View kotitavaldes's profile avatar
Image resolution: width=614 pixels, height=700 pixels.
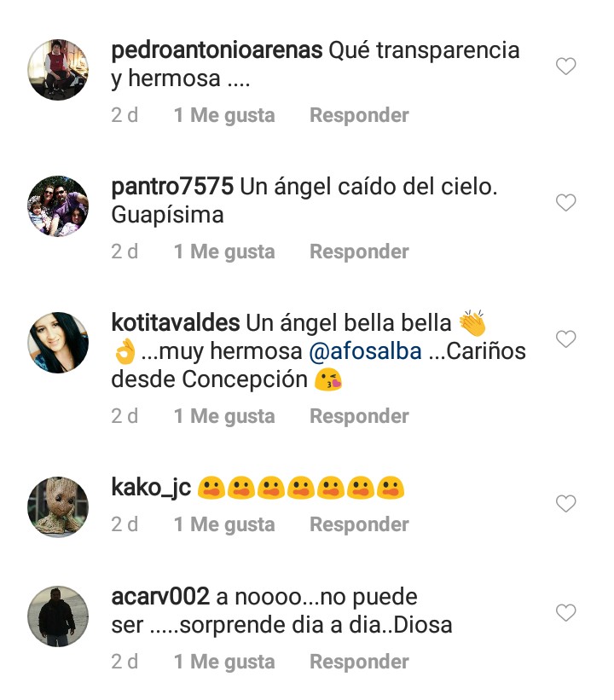pos(58,343)
